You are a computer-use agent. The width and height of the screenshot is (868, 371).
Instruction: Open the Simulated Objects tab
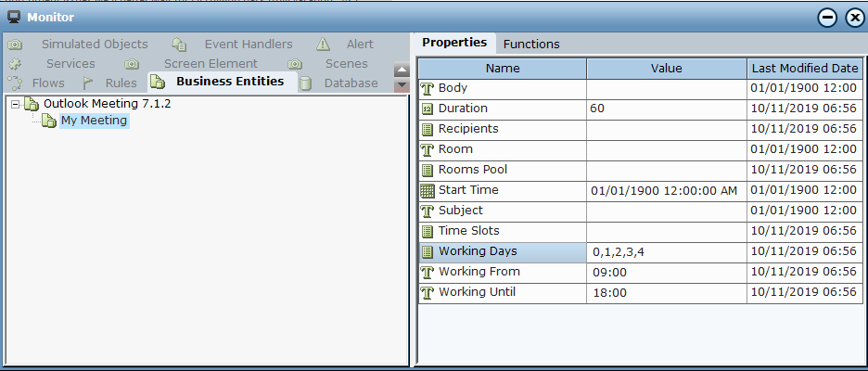pos(94,44)
